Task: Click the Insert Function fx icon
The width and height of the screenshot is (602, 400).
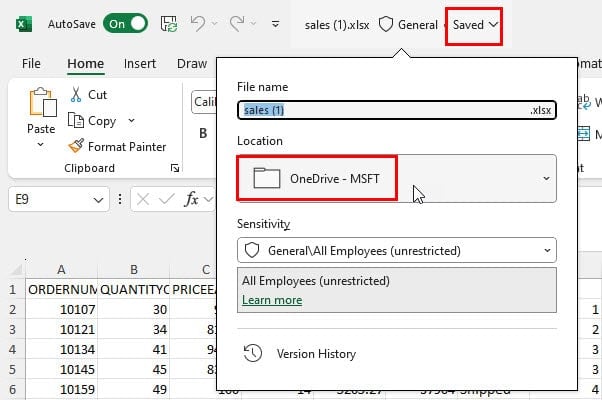Action: point(192,200)
